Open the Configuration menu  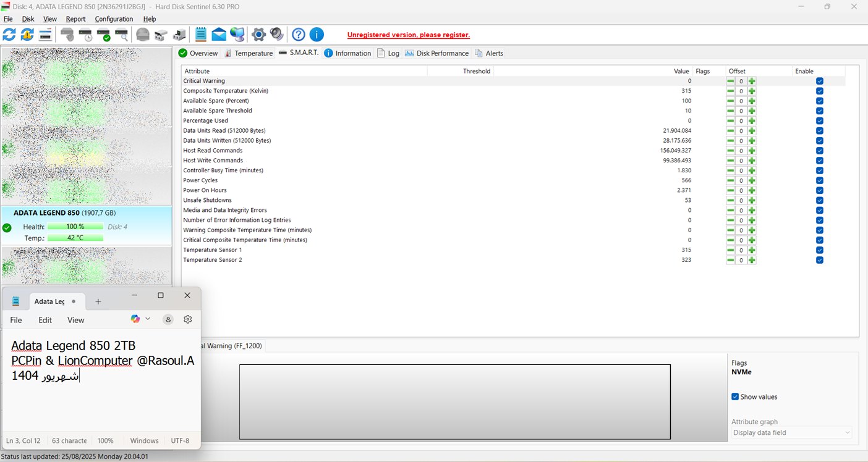[x=114, y=19]
